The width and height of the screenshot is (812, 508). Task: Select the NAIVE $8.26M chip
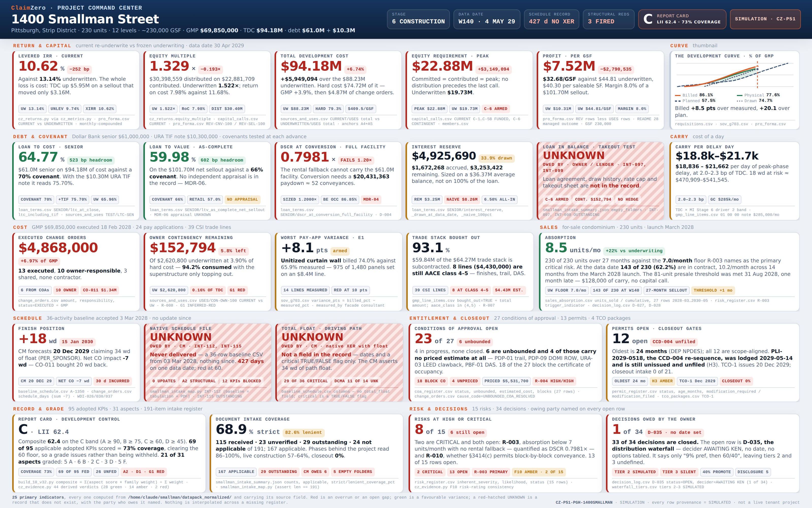pos(462,200)
